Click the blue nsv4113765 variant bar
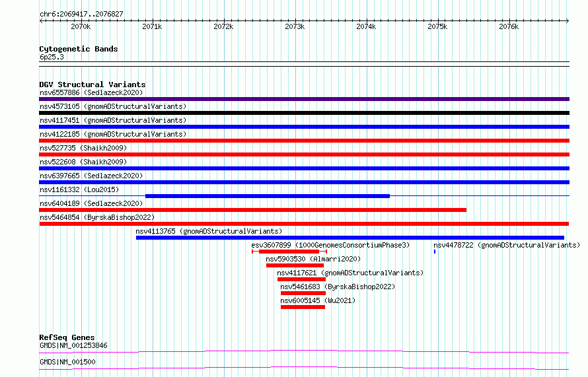 click(350, 238)
